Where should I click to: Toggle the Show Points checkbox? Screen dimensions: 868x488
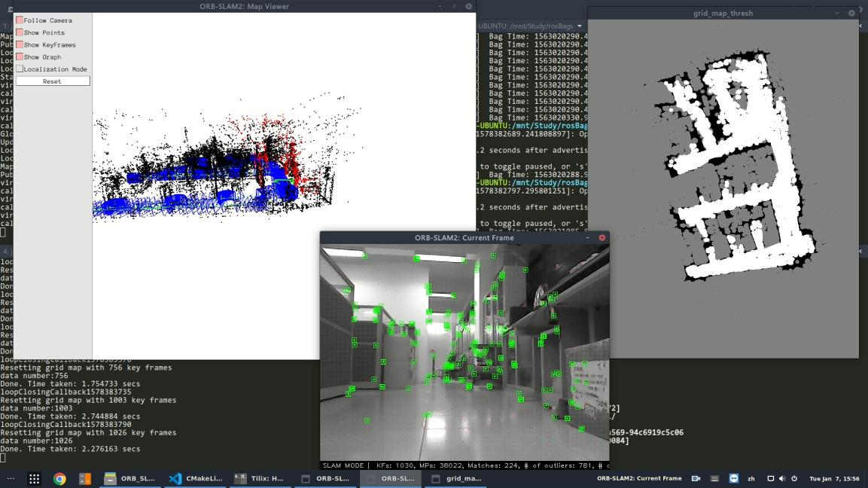coord(20,32)
